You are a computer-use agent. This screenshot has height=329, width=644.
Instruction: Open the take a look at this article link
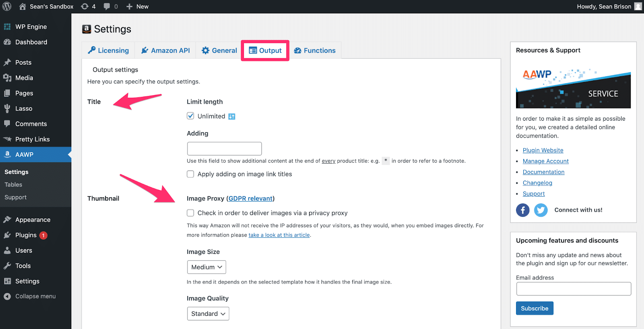pos(279,235)
